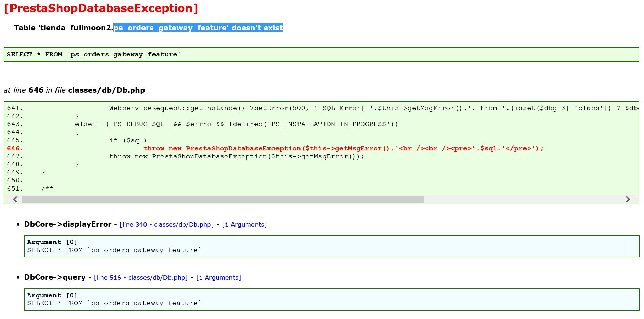Open the 'line 516 - classes/db/Db.php' link
Viewport: 644px width, 319px height.
pyautogui.click(x=141, y=278)
